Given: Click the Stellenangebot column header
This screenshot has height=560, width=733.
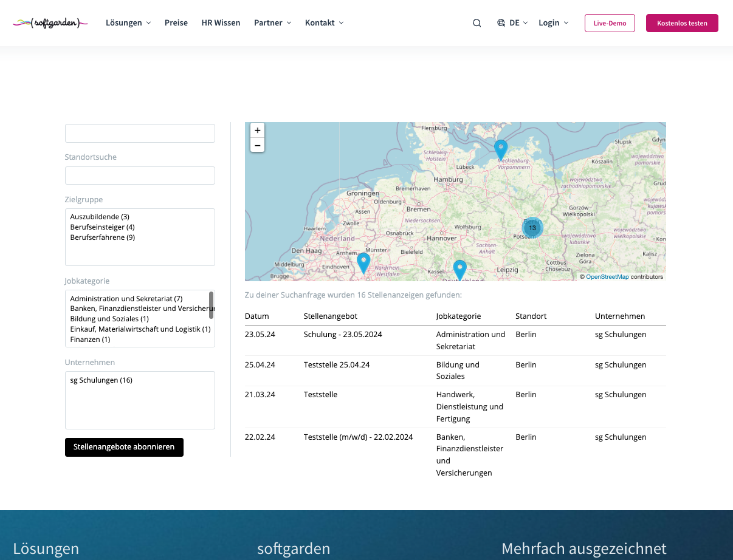Looking at the screenshot, I should (331, 316).
